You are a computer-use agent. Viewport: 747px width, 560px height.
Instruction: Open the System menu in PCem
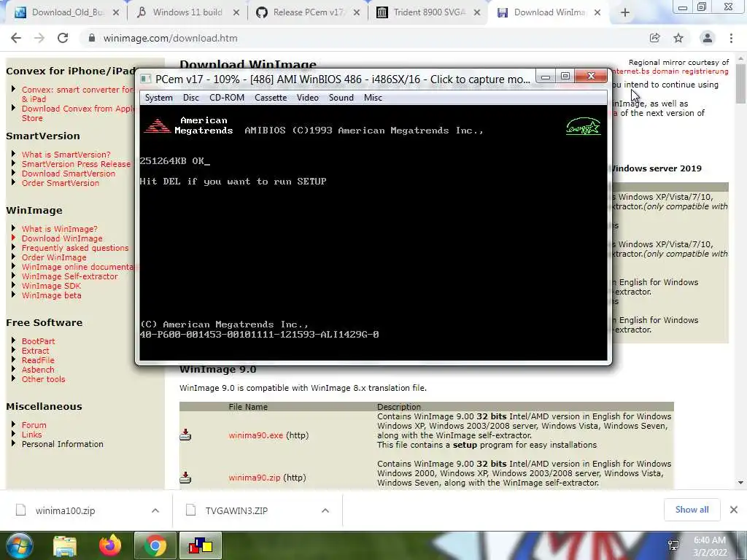click(158, 98)
